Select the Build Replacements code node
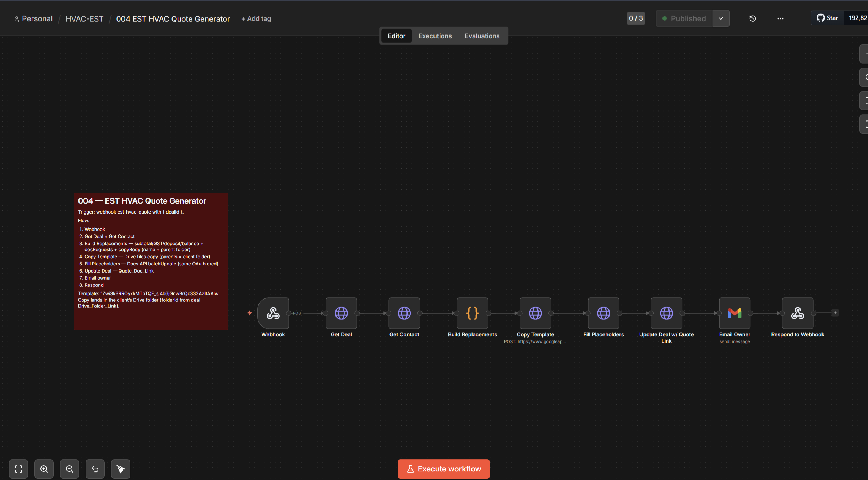868x480 pixels. tap(472, 313)
